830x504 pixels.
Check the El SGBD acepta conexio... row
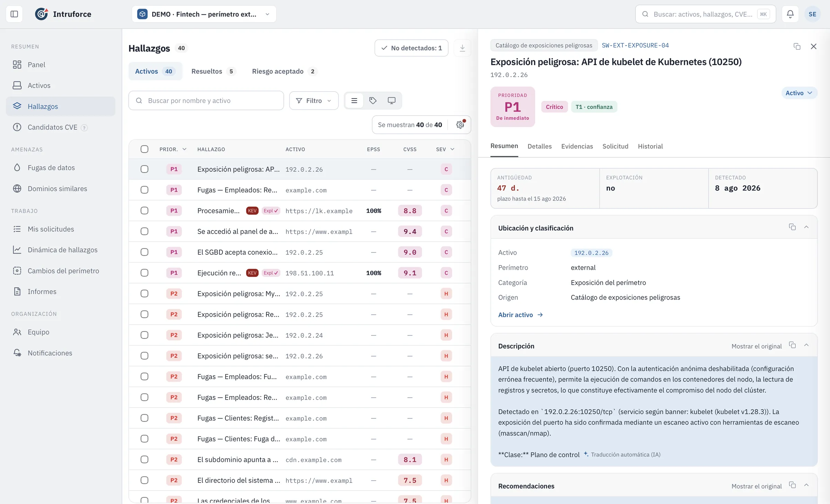tap(145, 252)
